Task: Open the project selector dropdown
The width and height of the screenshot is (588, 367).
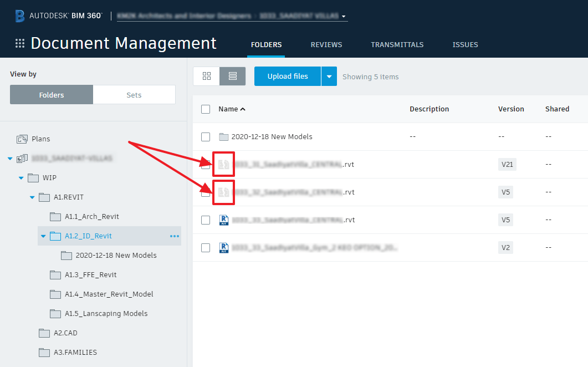Action: click(x=344, y=17)
